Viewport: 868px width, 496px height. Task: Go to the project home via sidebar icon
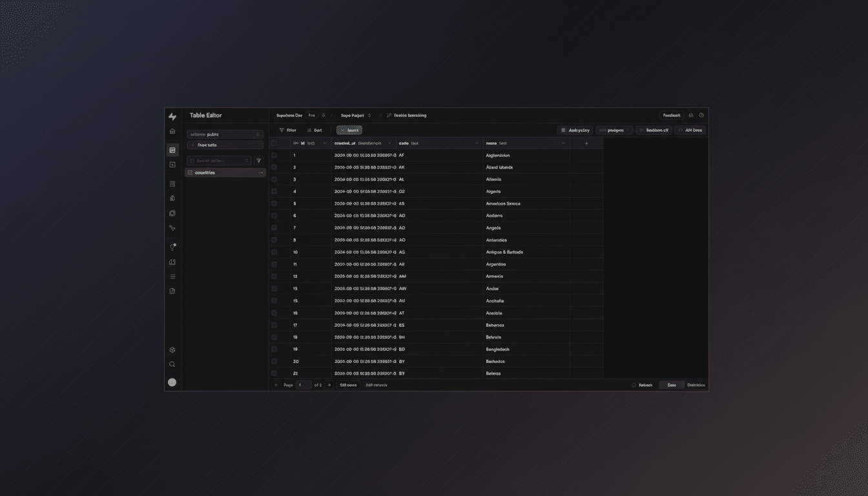pos(172,130)
